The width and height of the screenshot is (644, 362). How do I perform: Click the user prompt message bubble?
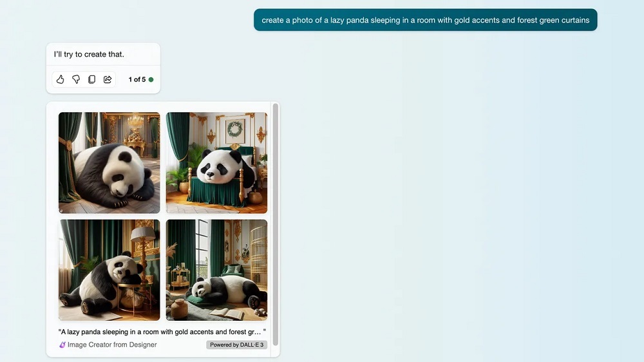tap(426, 20)
